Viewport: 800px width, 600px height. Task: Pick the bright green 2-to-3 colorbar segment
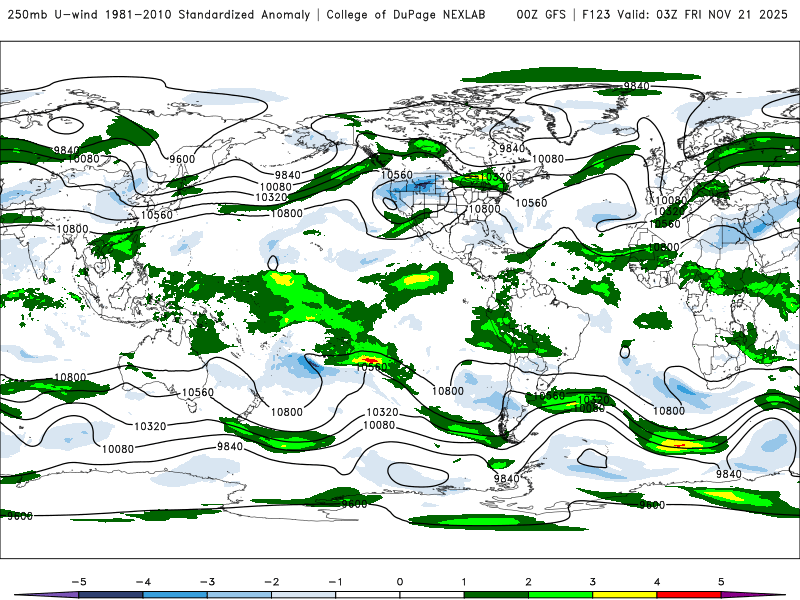(560, 595)
